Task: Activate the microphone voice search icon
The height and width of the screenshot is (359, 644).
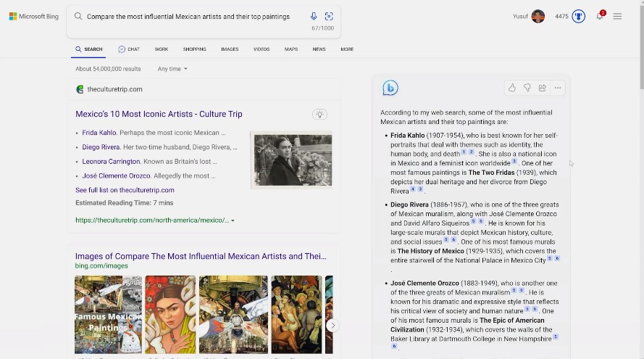Action: click(x=314, y=17)
